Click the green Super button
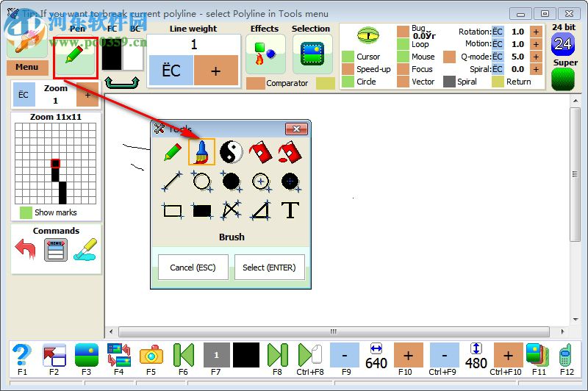588x391 pixels. [563, 79]
